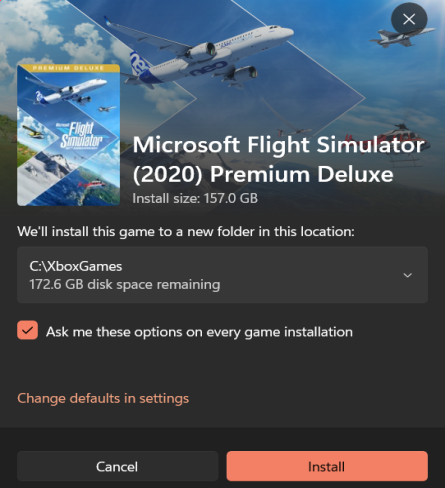Viewport: 445px width, 488px height.
Task: Open Change defaults in settings link
Action: coord(103,398)
